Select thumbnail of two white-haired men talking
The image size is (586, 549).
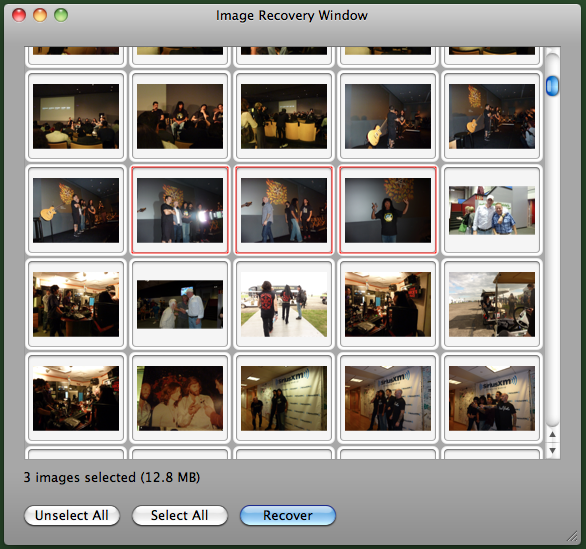click(180, 304)
